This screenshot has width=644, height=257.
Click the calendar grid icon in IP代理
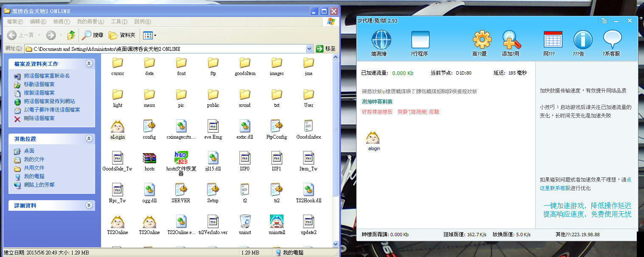coord(553,40)
